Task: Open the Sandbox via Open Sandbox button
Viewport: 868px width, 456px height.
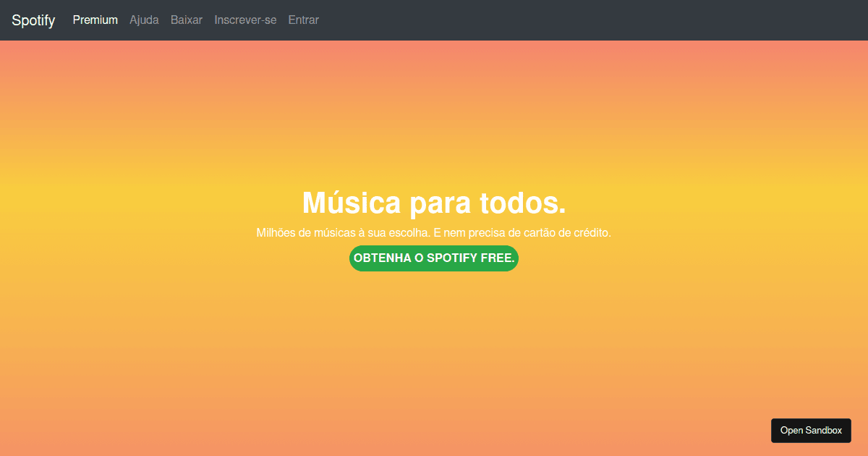Action: 811,430
